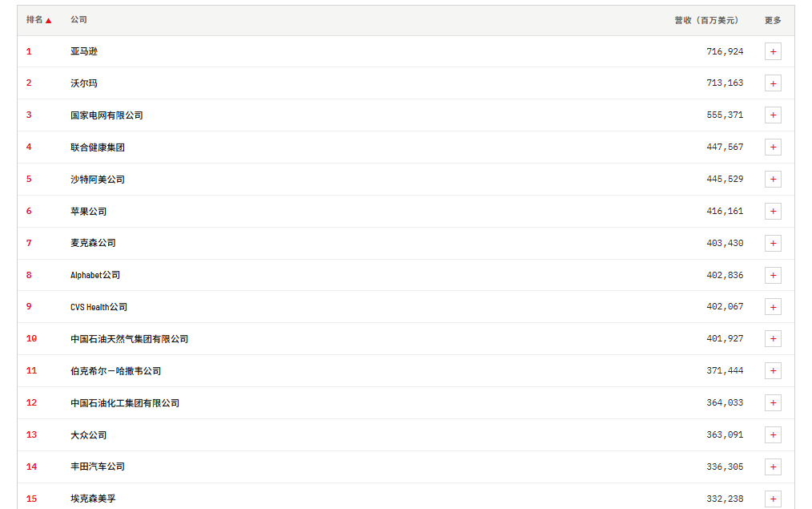
Task: Expand more details for 亚马逊 row
Action: [x=773, y=52]
